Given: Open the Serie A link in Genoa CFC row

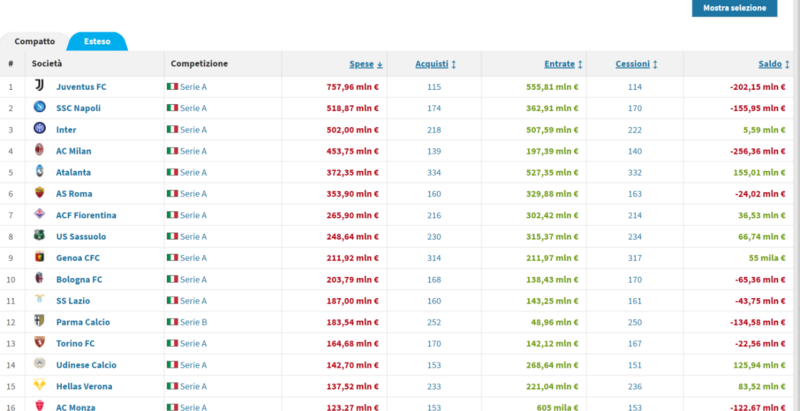Looking at the screenshot, I should click(x=193, y=258).
